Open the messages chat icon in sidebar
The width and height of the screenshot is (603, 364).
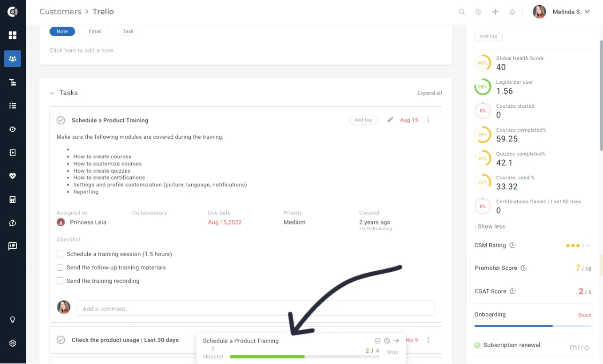coord(13,246)
